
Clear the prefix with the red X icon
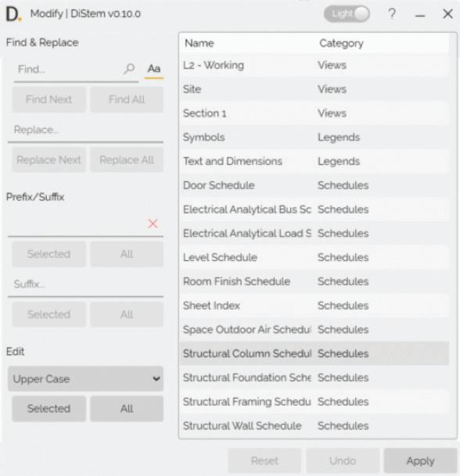153,224
